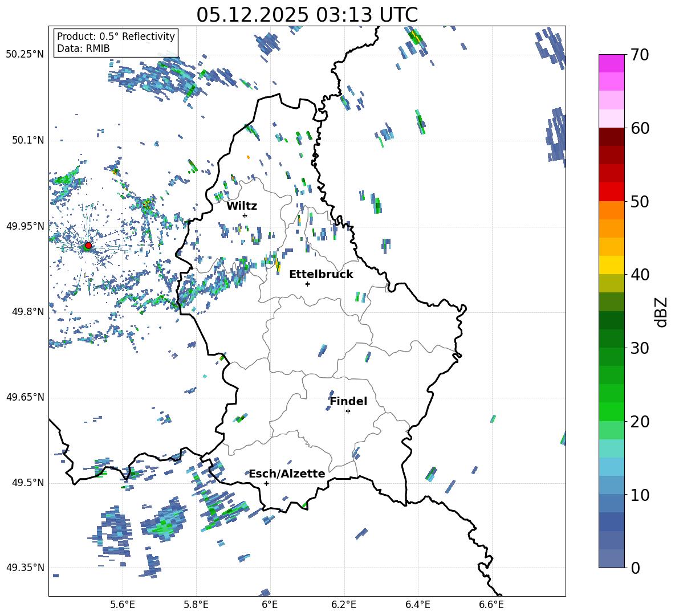Screen dimensions: 675x616
Task: Click the cross marker below Wiltz
Action: (245, 215)
